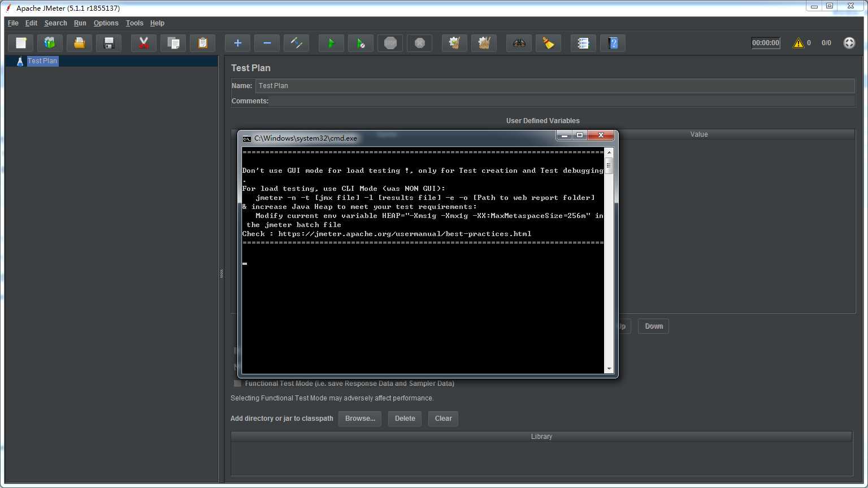Click the remote engines status icon

[849, 43]
